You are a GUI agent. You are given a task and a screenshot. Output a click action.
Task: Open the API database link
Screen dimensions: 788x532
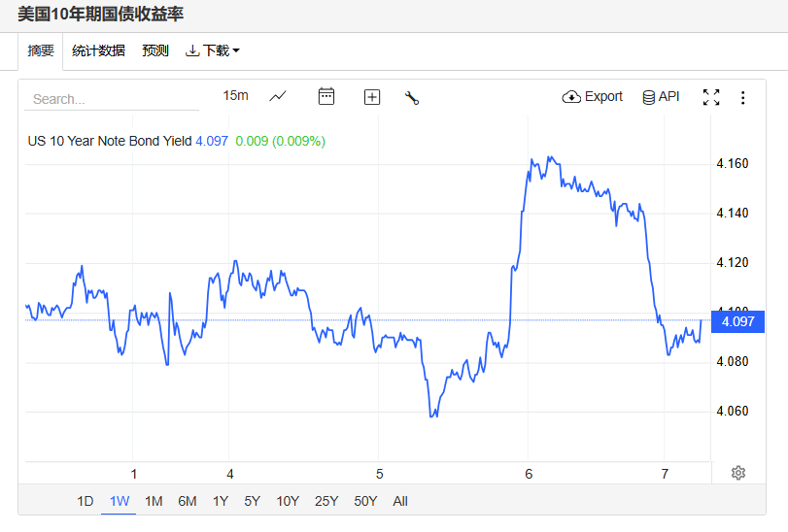[x=661, y=96]
